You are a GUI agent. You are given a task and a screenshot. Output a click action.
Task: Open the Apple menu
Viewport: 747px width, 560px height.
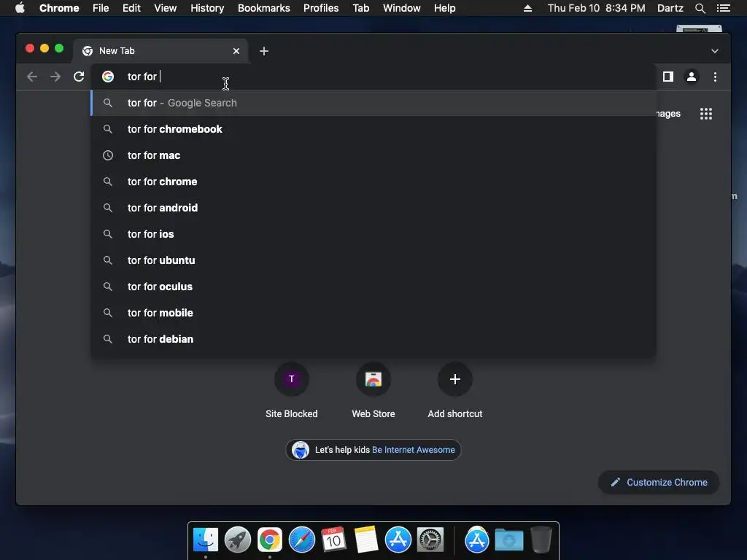[20, 8]
